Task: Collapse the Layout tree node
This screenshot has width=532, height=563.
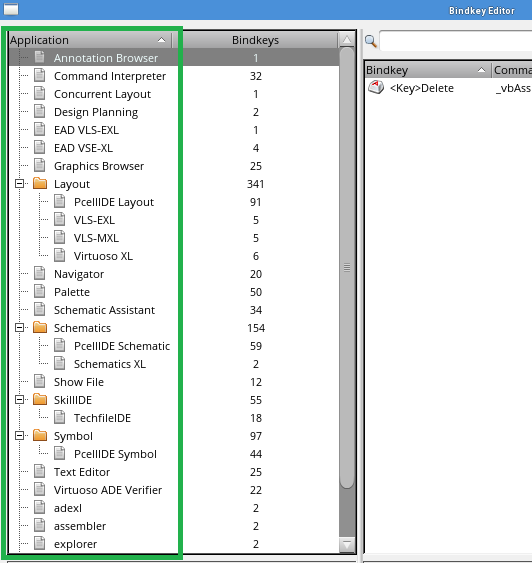Action: coord(19,183)
